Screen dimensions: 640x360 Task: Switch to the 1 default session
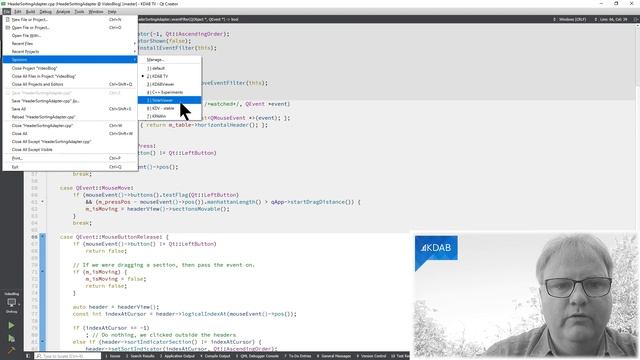point(169,68)
